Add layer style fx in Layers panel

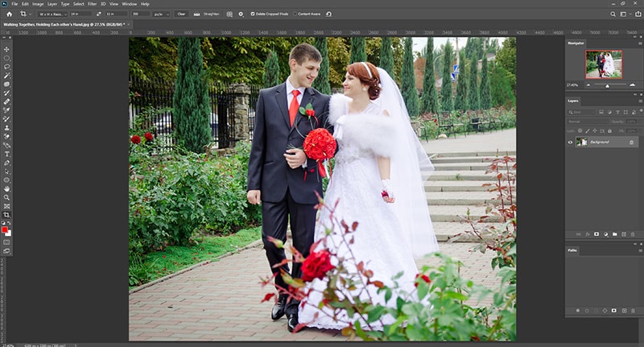588,234
